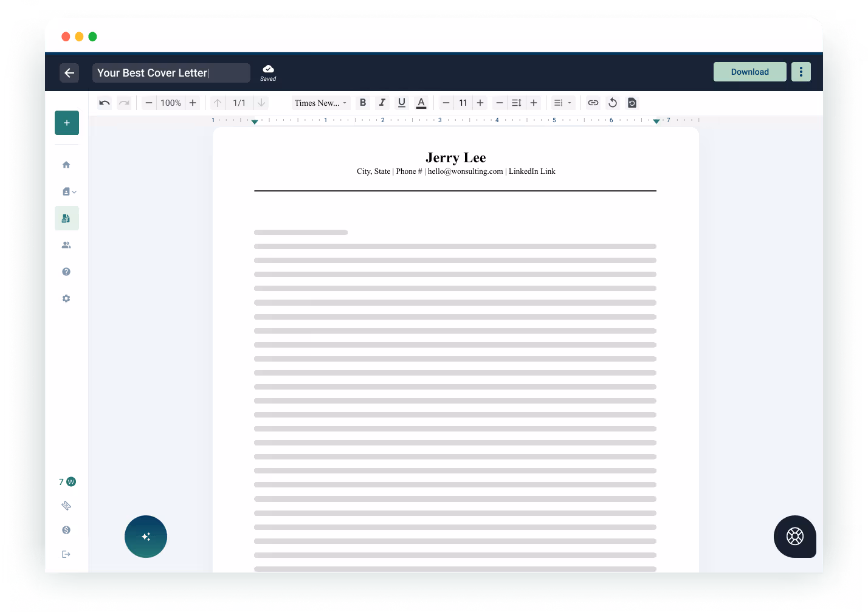
Task: Go back using the arrow button
Action: coord(69,73)
